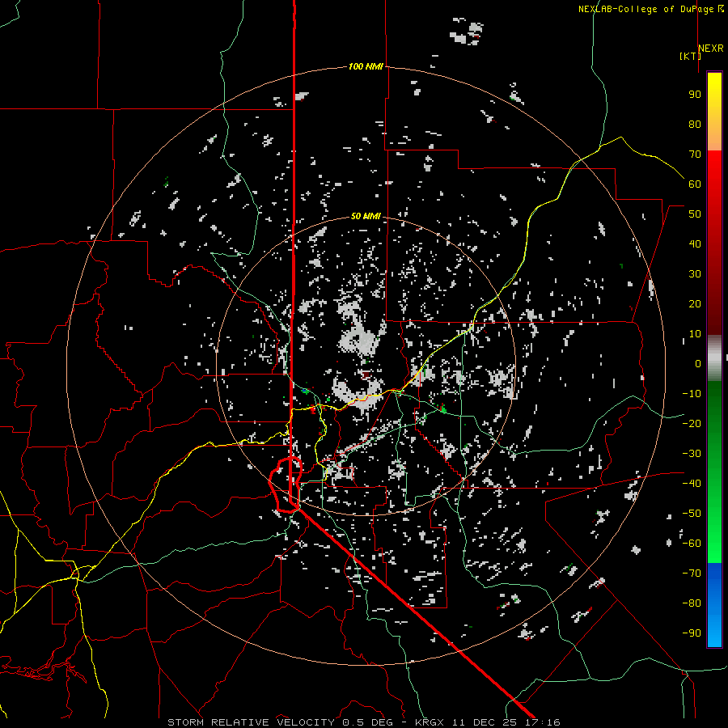Viewport: 728px width, 728px height.
Task: Click the -20 value on the velocity scale
Action: coord(692,423)
